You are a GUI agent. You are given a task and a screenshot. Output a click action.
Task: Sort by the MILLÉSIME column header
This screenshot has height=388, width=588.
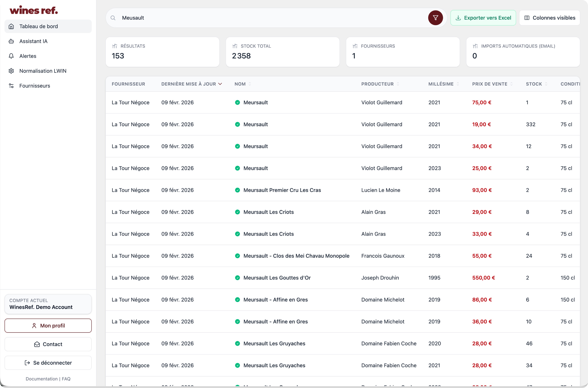[441, 84]
